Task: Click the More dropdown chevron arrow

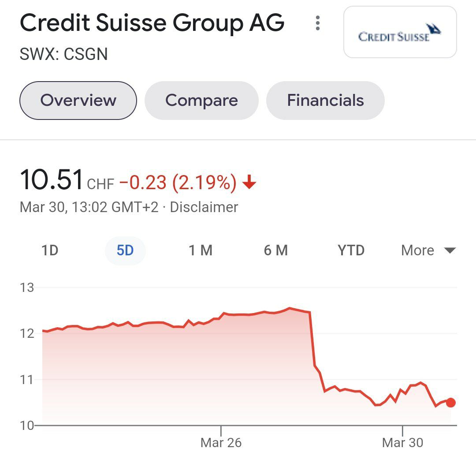Action: tap(450, 250)
